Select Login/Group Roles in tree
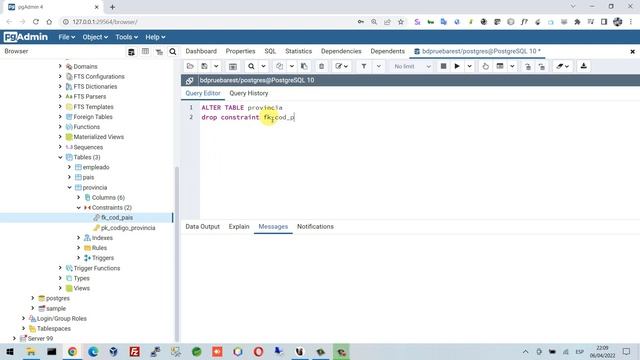Viewport: 640px width, 360px height. 62,318
